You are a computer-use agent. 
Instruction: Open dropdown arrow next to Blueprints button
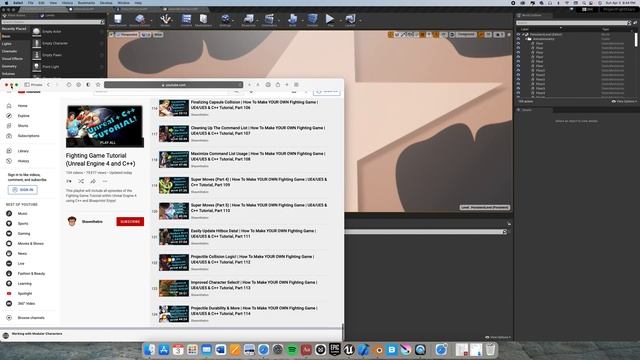[x=258, y=20]
